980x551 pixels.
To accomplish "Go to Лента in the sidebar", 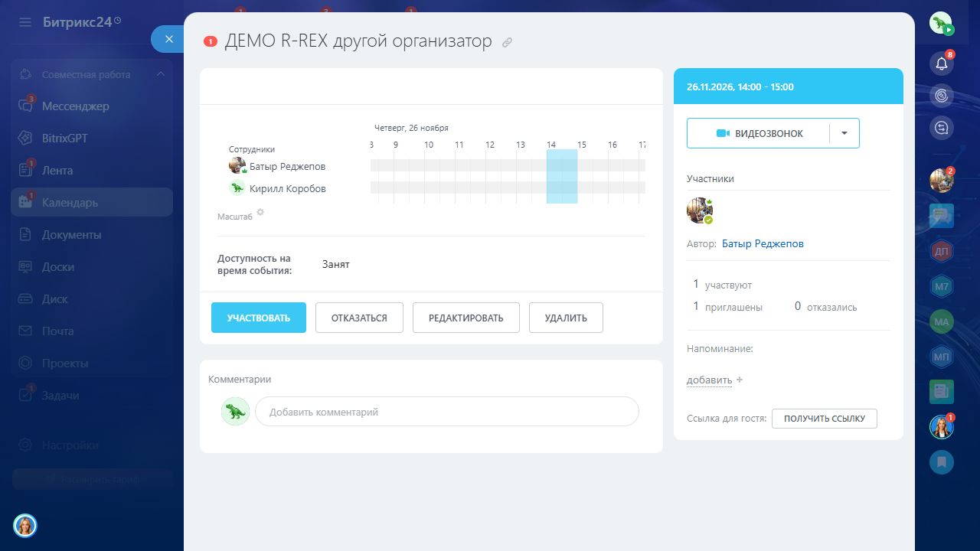I will pyautogui.click(x=92, y=171).
